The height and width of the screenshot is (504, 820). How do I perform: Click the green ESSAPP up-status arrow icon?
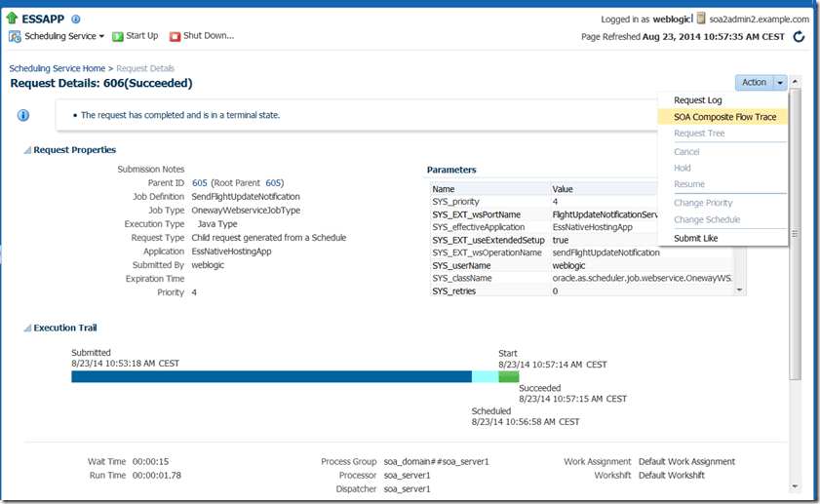click(x=12, y=18)
